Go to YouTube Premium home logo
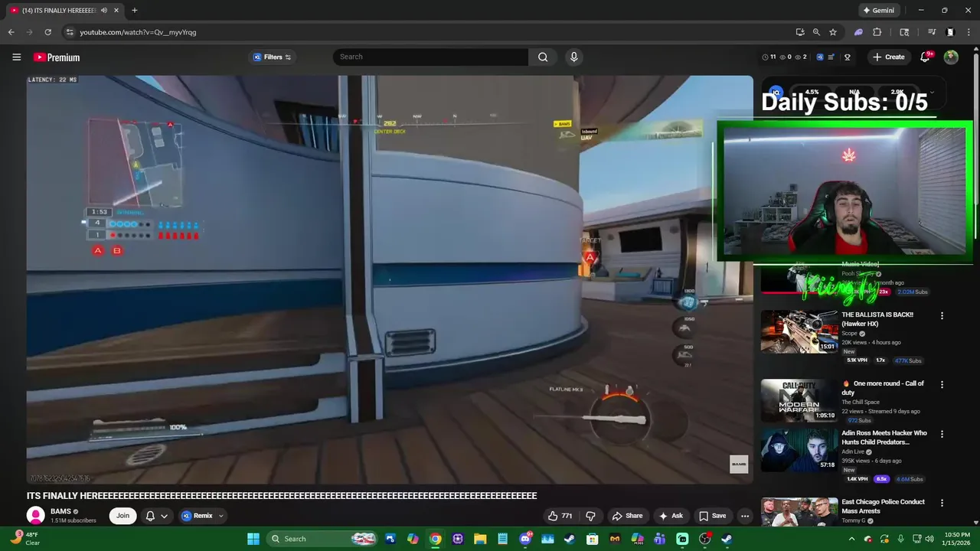This screenshot has height=551, width=980. 57,57
